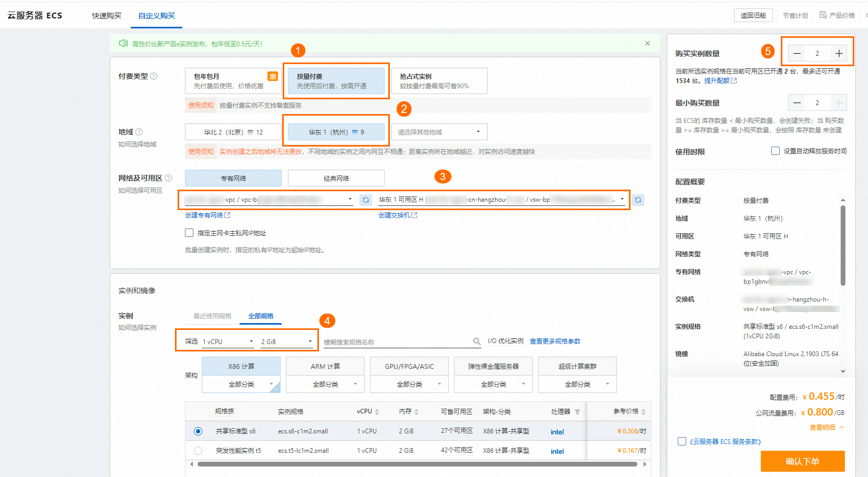Sort the 内存 column

pyautogui.click(x=416, y=412)
